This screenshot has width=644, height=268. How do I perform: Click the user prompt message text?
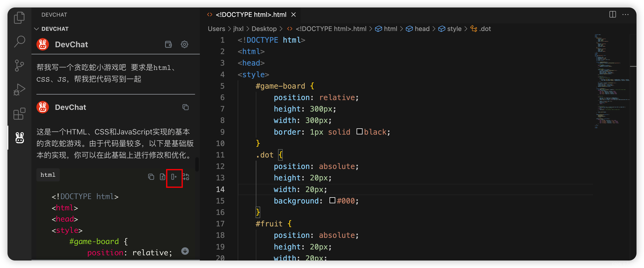(x=106, y=73)
